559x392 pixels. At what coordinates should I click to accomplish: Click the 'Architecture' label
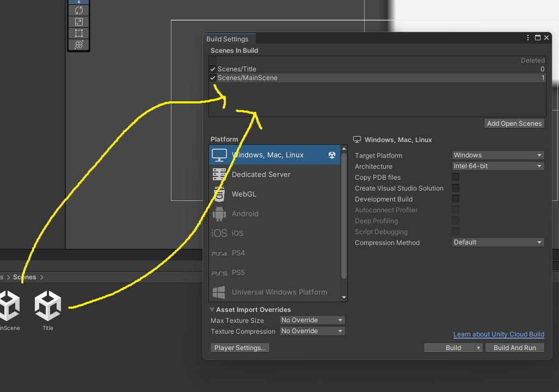373,167
